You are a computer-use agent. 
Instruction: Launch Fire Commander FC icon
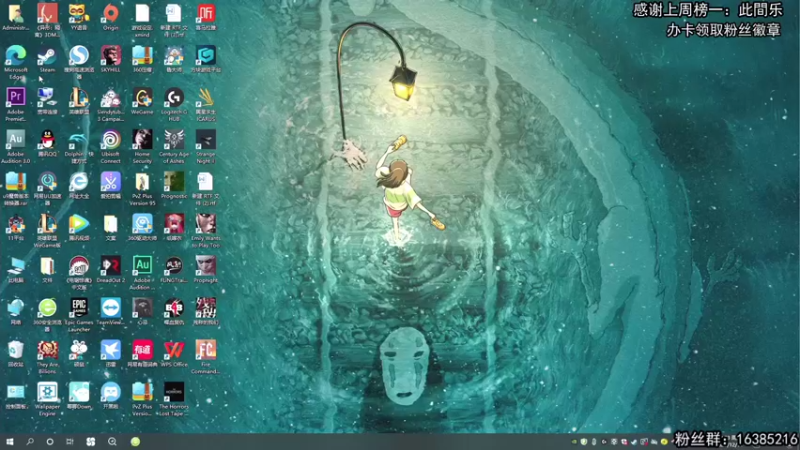[x=205, y=351]
